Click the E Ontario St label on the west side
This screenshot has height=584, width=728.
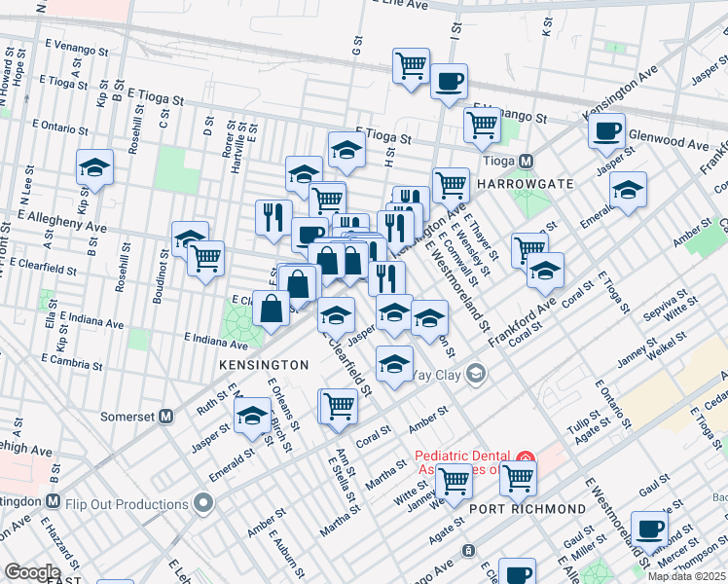pos(60,128)
